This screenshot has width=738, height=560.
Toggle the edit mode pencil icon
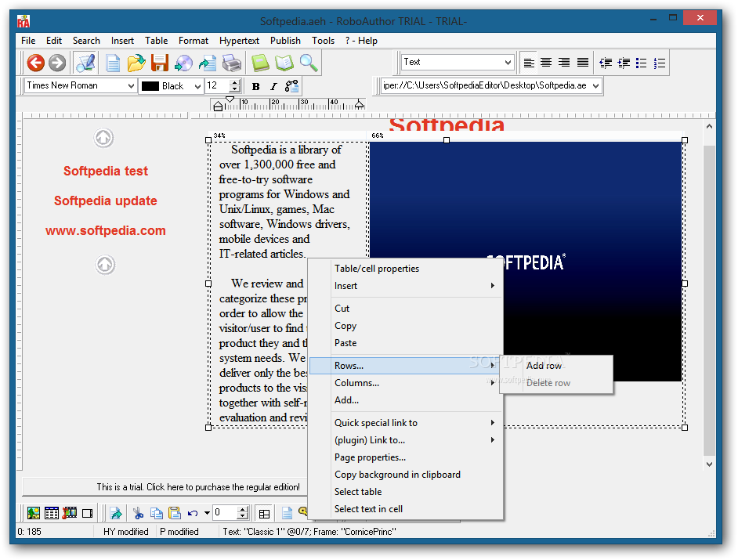85,63
